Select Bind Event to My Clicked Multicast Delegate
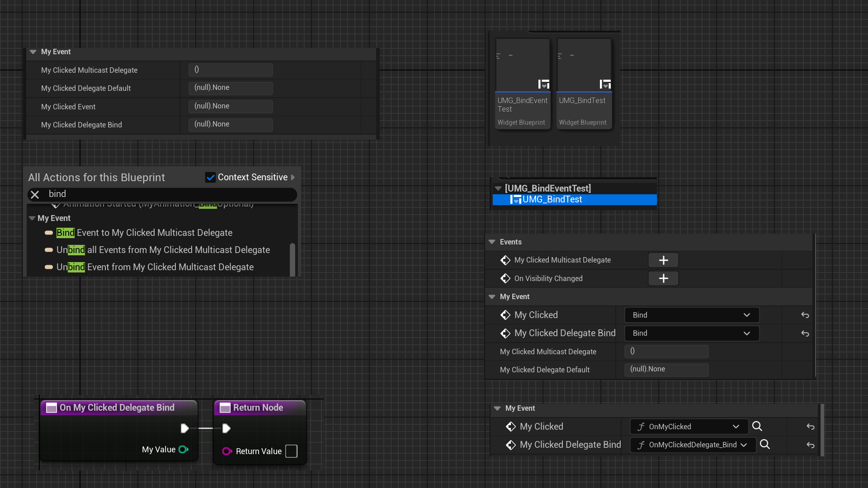The height and width of the screenshot is (488, 868). pos(144,233)
